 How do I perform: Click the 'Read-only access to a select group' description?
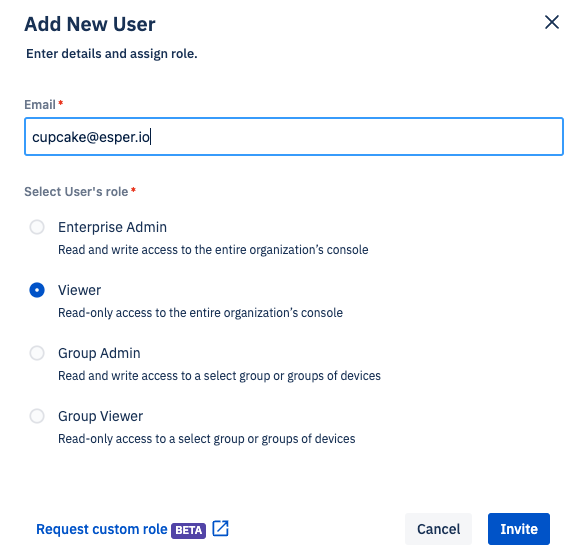[207, 439]
